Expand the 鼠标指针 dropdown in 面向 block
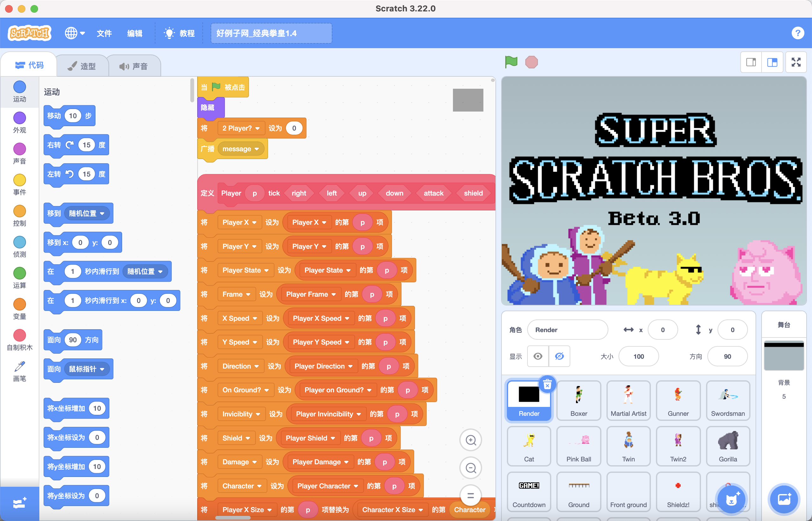 (87, 369)
